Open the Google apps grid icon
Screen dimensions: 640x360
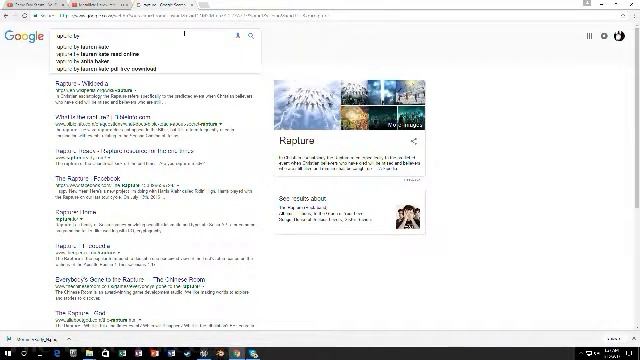pyautogui.click(x=589, y=36)
